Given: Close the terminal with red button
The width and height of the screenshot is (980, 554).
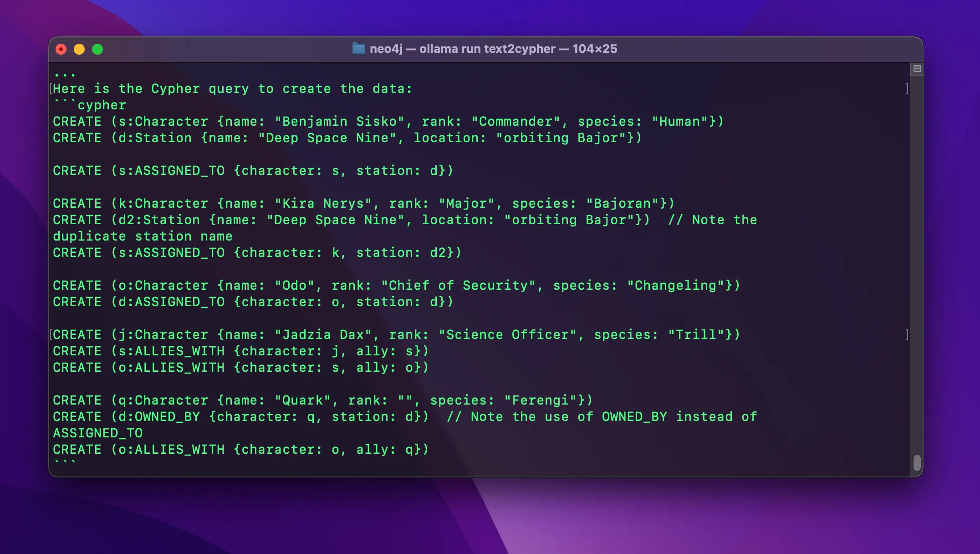Looking at the screenshot, I should pyautogui.click(x=61, y=49).
